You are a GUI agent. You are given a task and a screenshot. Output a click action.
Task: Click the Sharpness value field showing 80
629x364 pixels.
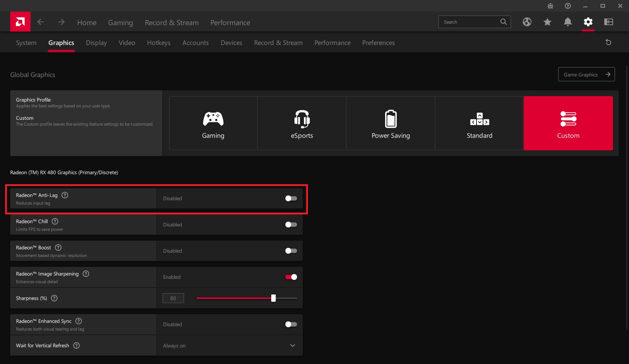[173, 298]
